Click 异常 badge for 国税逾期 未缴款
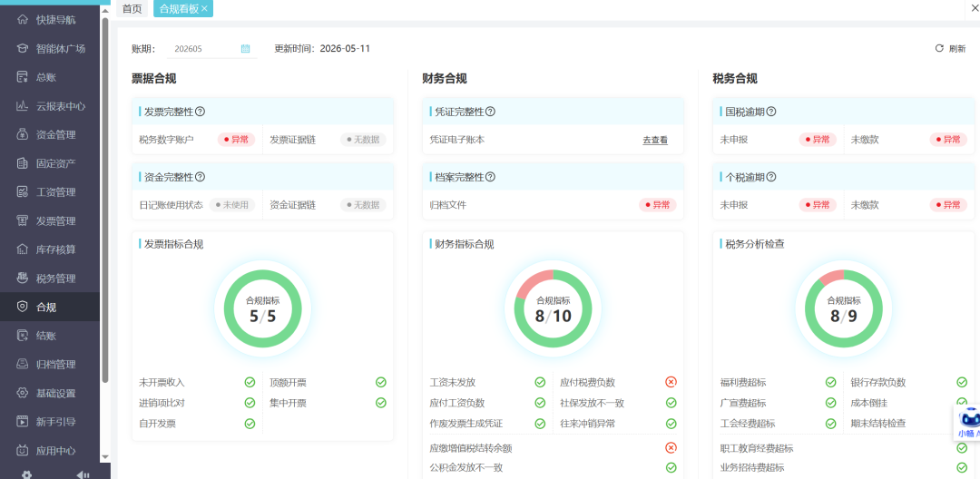The height and width of the screenshot is (479, 980). (948, 140)
